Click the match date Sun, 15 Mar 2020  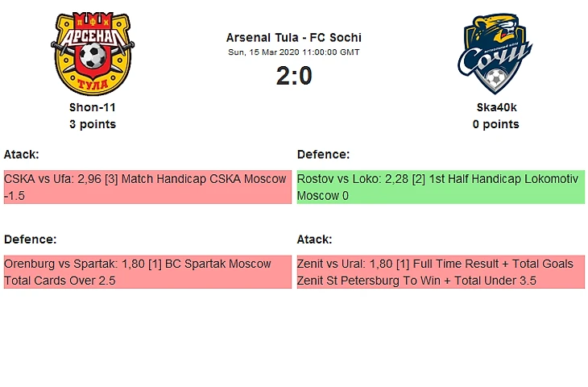(x=293, y=52)
